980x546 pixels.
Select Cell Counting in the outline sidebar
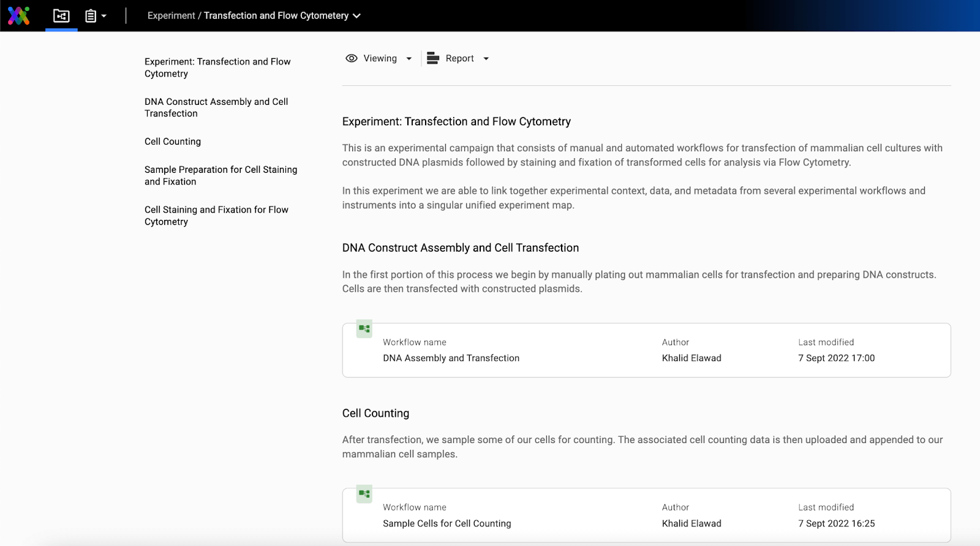pos(173,142)
